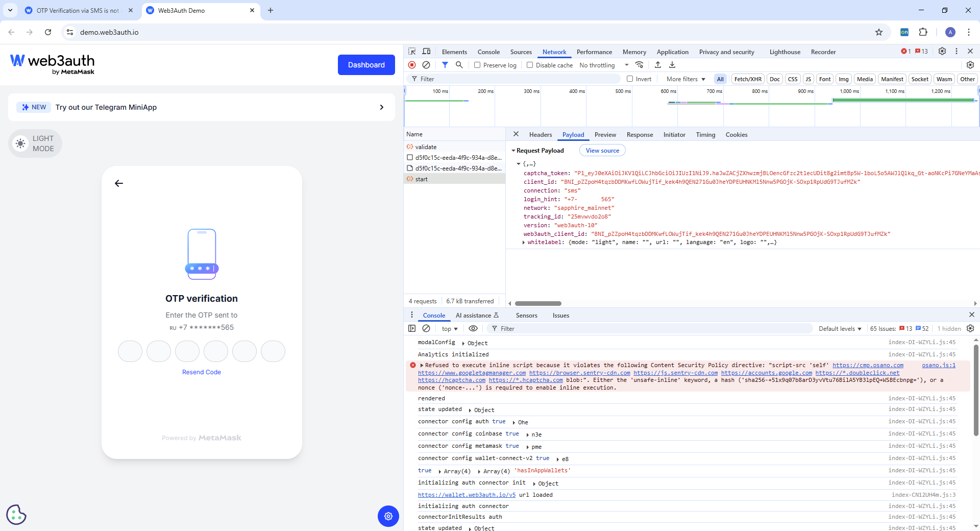Open the cookie preferences icon

pos(16,515)
